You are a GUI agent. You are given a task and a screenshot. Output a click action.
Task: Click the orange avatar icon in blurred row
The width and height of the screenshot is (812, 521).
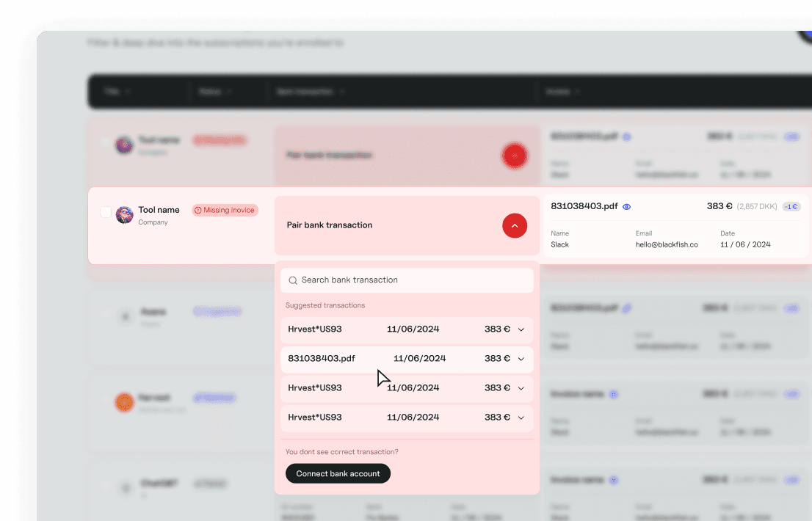pyautogui.click(x=125, y=401)
